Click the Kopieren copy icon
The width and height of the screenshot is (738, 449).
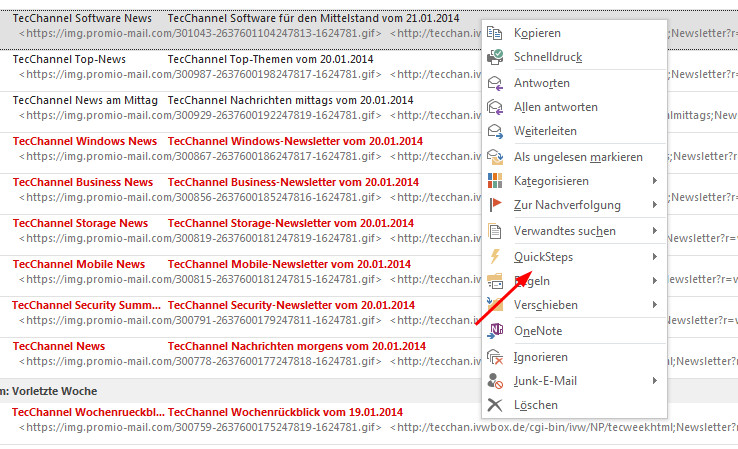point(495,33)
